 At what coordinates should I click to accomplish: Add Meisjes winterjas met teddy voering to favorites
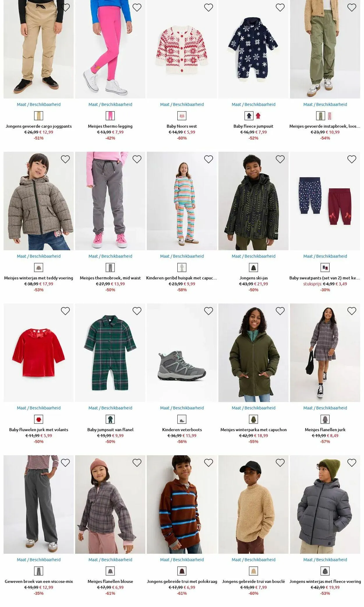click(65, 159)
